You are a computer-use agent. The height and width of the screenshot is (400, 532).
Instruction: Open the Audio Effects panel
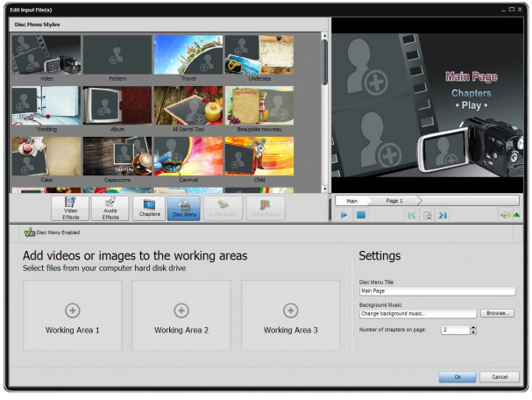pyautogui.click(x=110, y=208)
